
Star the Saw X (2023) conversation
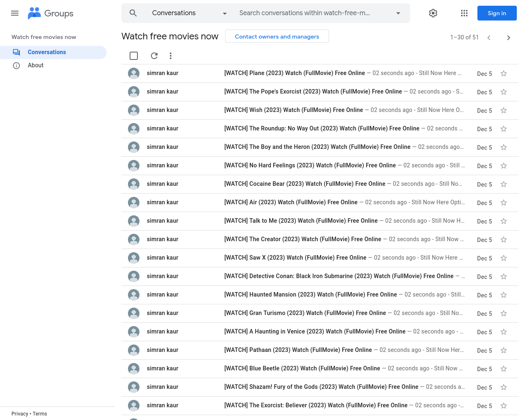point(503,258)
